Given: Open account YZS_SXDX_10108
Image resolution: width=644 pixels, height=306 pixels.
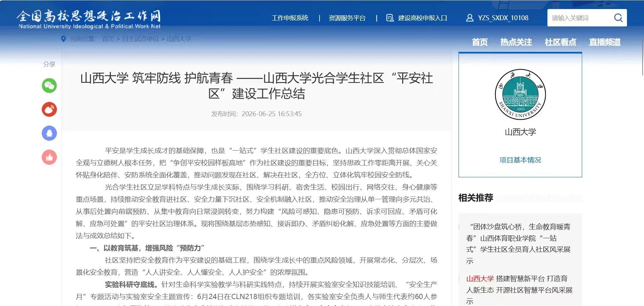Looking at the screenshot, I should [503, 18].
